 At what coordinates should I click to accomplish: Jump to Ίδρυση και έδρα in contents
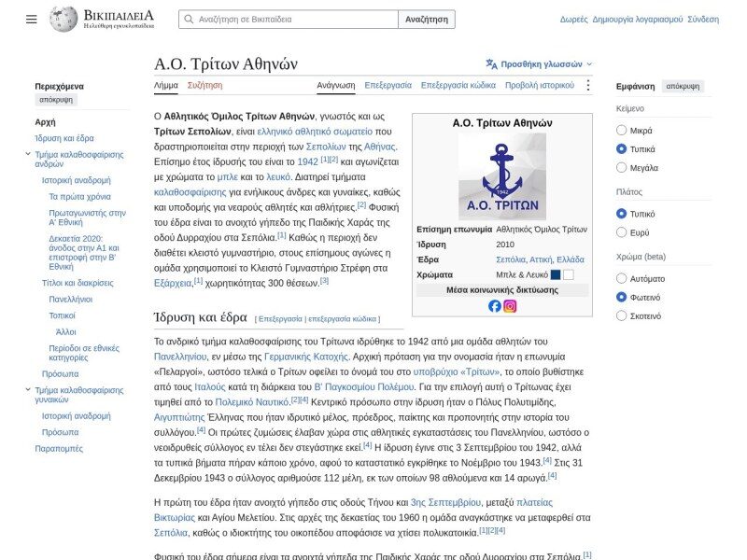64,138
